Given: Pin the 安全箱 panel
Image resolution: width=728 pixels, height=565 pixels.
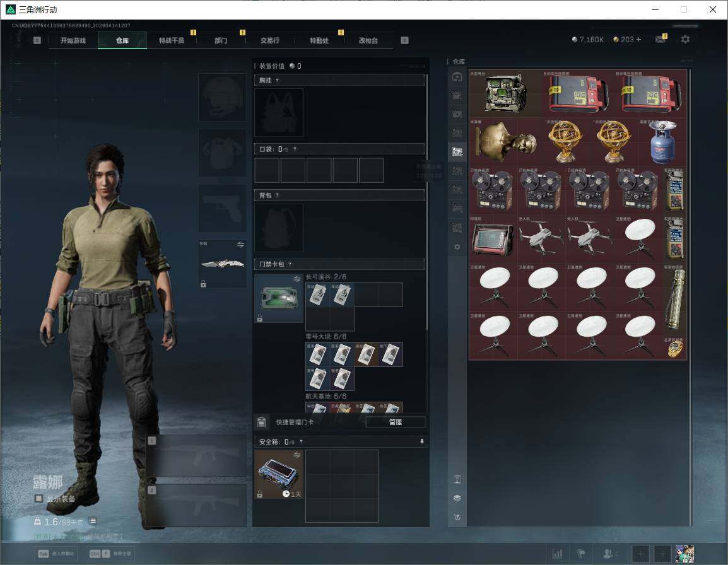Looking at the screenshot, I should click(x=421, y=441).
